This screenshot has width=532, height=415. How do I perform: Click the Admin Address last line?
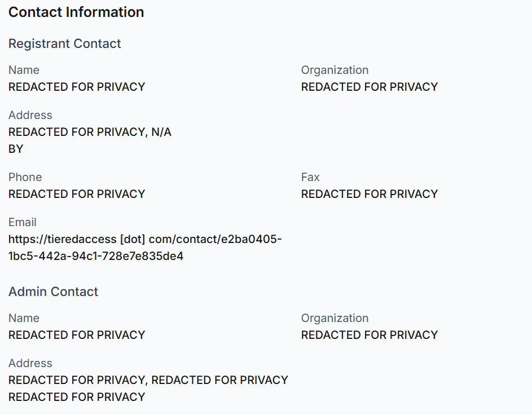pyautogui.click(x=77, y=397)
